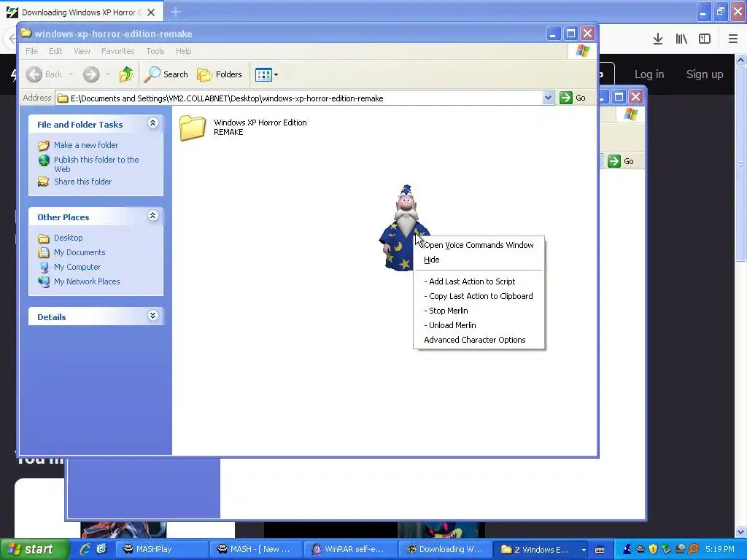The image size is (747, 560).
Task: Select the Downloading Windows XP Horror browser tab
Action: point(81,12)
